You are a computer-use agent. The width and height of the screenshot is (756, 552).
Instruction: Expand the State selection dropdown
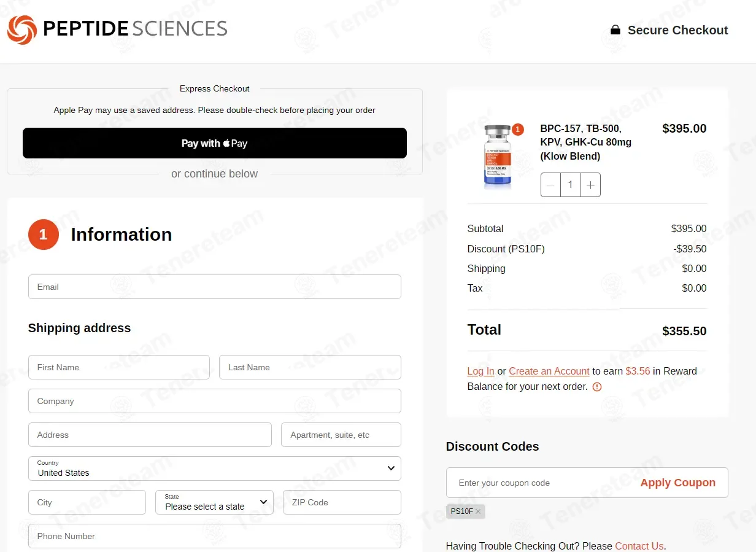click(215, 502)
